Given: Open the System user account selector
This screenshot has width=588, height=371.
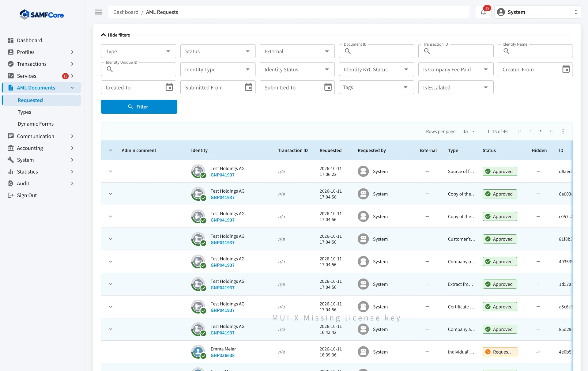Looking at the screenshot, I should 538,12.
